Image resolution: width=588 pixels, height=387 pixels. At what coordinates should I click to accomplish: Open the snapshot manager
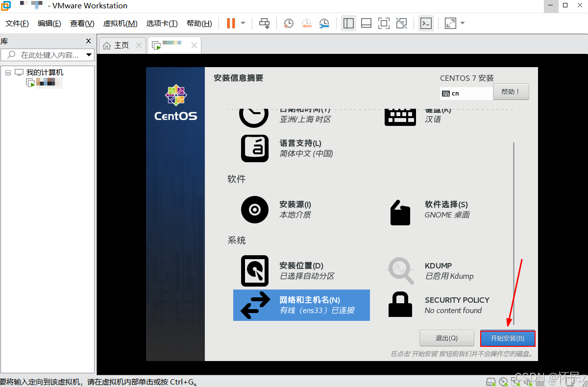(x=324, y=23)
